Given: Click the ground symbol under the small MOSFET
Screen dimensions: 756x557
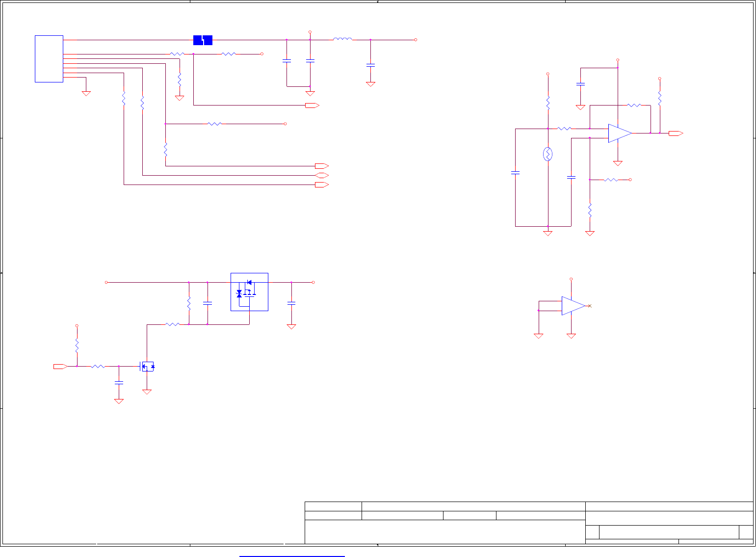Looking at the screenshot, I should pos(147,392).
